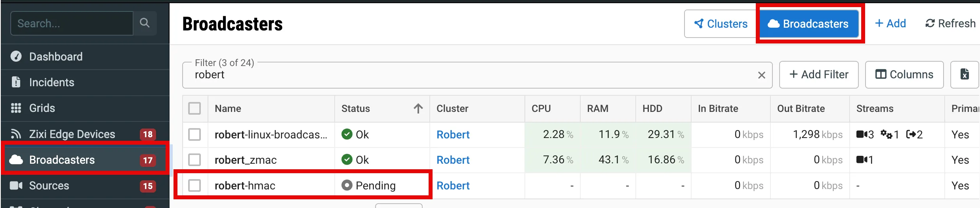The image size is (980, 208).
Task: Click the Zixi Edge Devices 18 badge
Action: pos(148,134)
